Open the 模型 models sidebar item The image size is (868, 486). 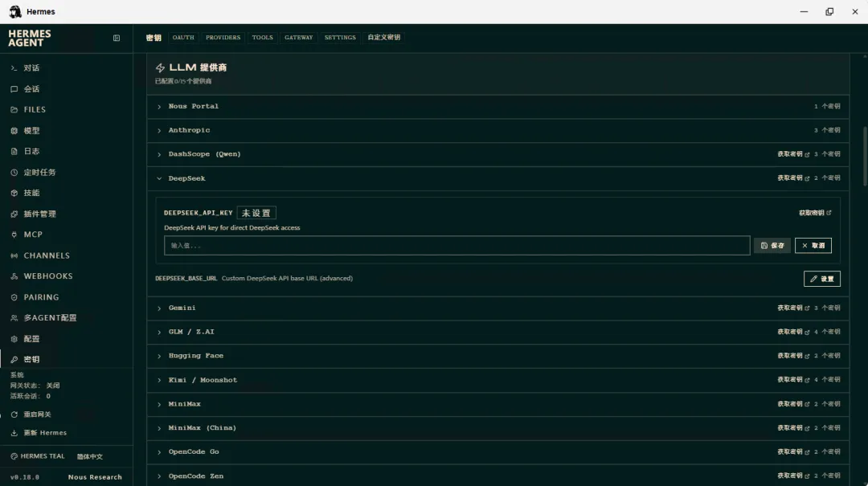[31, 131]
